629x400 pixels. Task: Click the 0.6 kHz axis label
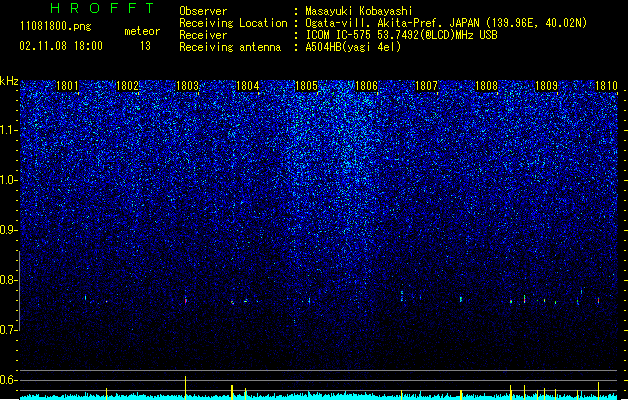[9, 380]
